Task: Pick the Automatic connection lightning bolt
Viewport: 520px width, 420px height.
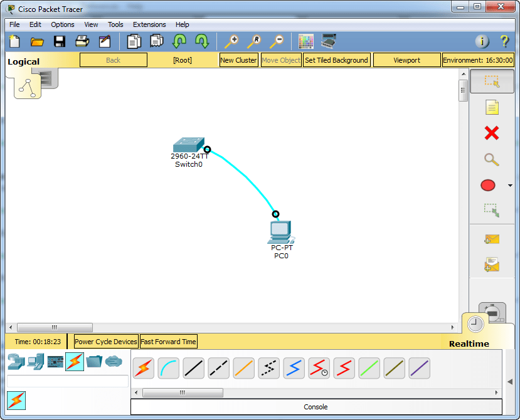Action: click(x=143, y=368)
